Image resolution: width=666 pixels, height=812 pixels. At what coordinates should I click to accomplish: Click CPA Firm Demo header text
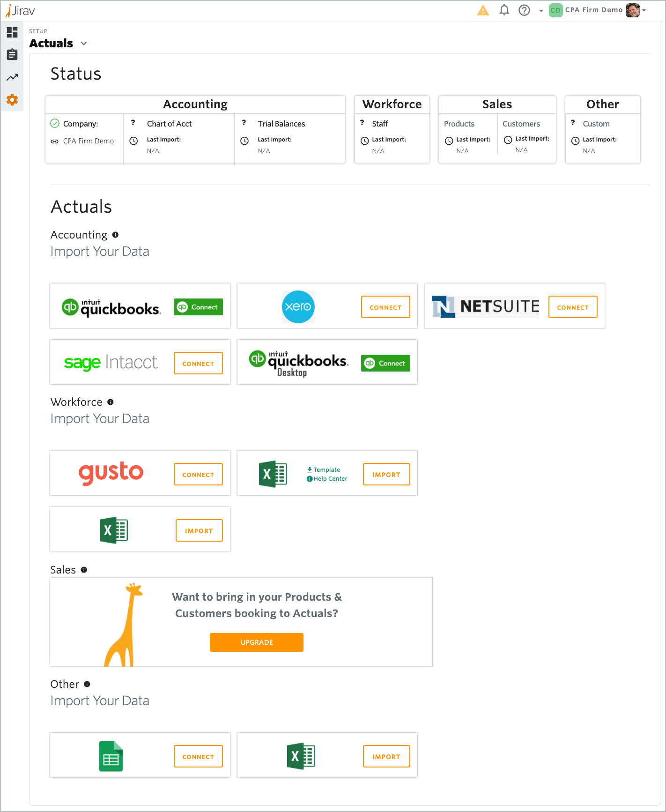(x=594, y=10)
